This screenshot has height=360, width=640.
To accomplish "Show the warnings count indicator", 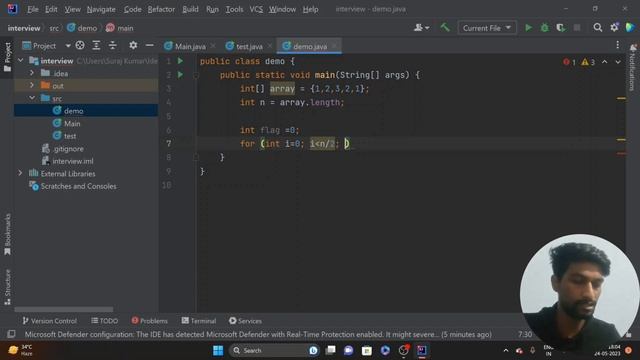I will click(x=588, y=62).
